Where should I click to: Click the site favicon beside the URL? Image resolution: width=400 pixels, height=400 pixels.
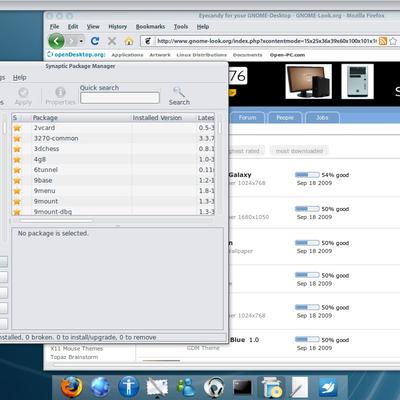click(x=148, y=41)
